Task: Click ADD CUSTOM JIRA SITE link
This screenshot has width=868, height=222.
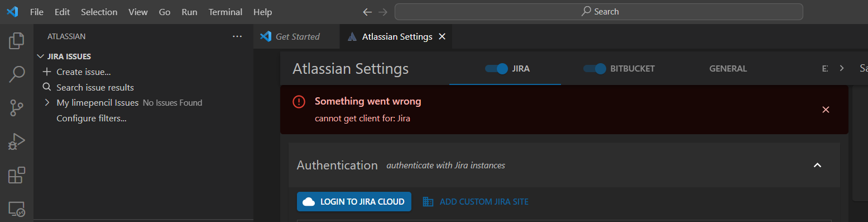Action: click(x=476, y=202)
